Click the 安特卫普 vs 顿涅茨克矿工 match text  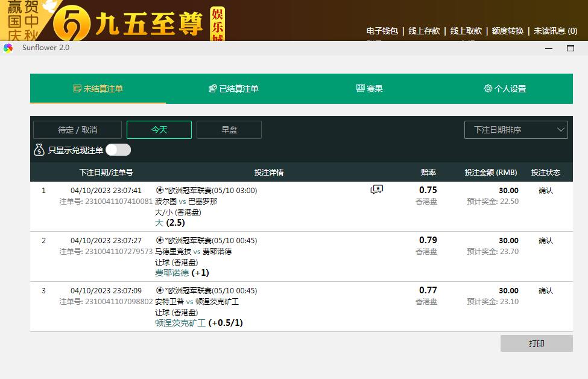coord(197,302)
